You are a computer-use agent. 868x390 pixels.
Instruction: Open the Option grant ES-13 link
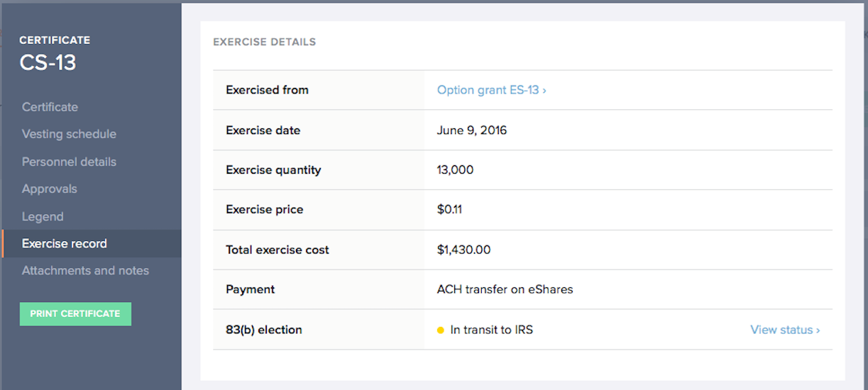(491, 90)
